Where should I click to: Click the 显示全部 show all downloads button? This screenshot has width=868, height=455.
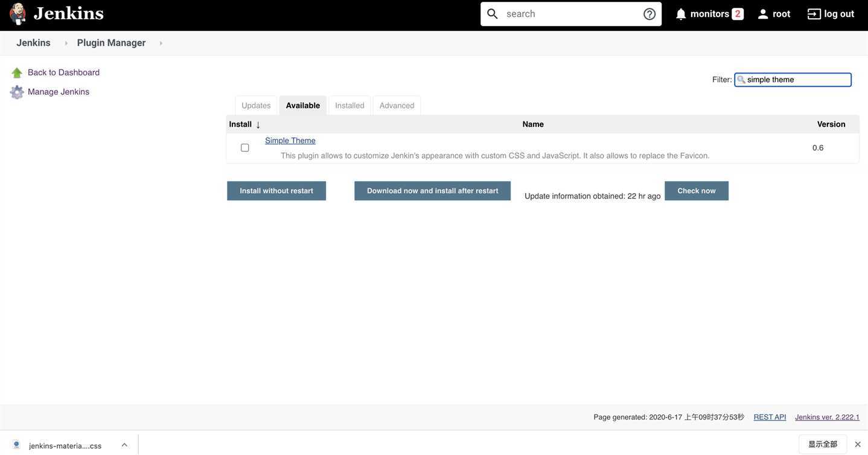pos(823,444)
